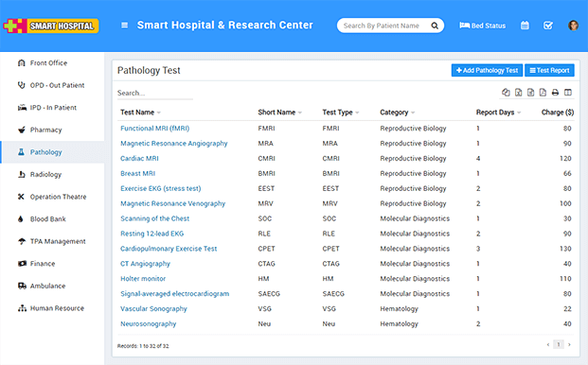588x365 pixels.
Task: Open Bed Status link
Action: point(483,26)
